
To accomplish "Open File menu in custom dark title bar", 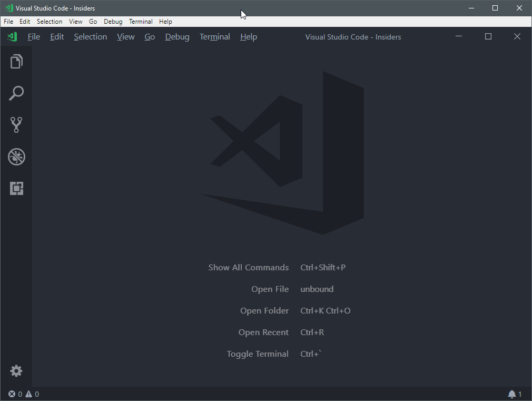I will click(34, 37).
